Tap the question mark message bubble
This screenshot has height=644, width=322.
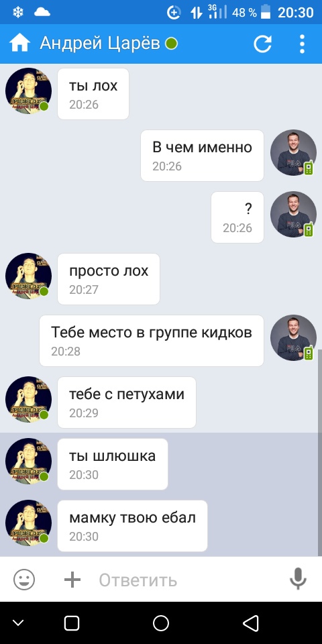click(237, 217)
